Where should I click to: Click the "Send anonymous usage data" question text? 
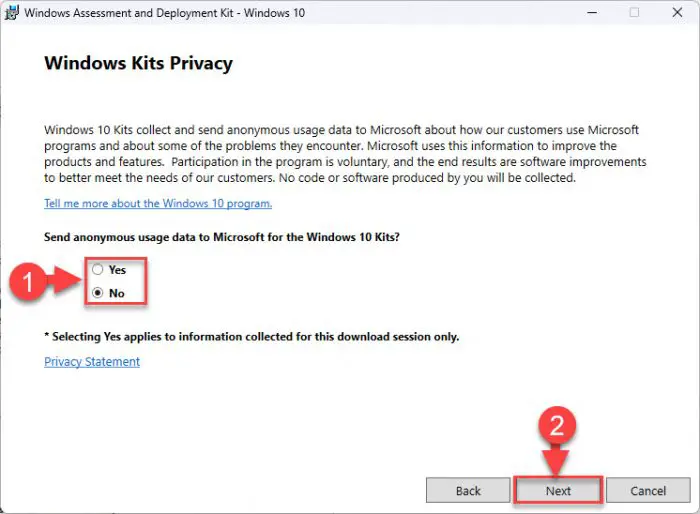click(x=222, y=237)
